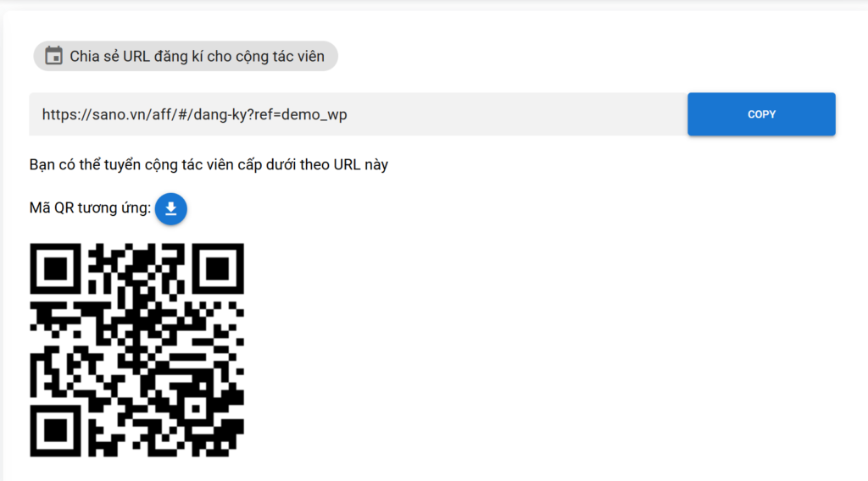868x481 pixels.
Task: Download the QR code via blue arrow icon
Action: (x=171, y=208)
